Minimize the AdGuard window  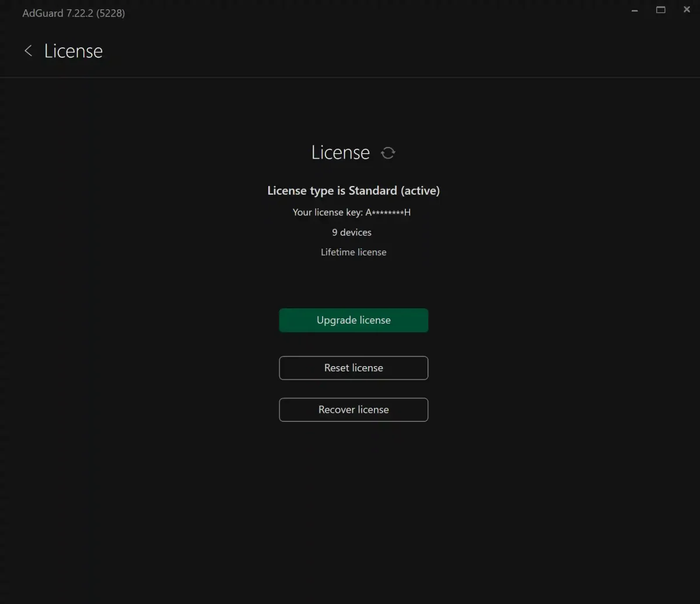point(634,10)
